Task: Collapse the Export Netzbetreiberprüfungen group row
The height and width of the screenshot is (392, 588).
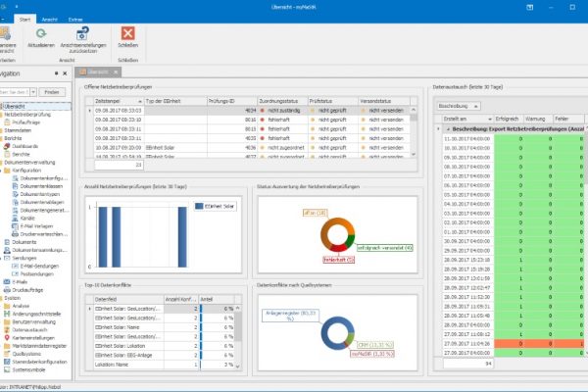Action: tap(448, 129)
